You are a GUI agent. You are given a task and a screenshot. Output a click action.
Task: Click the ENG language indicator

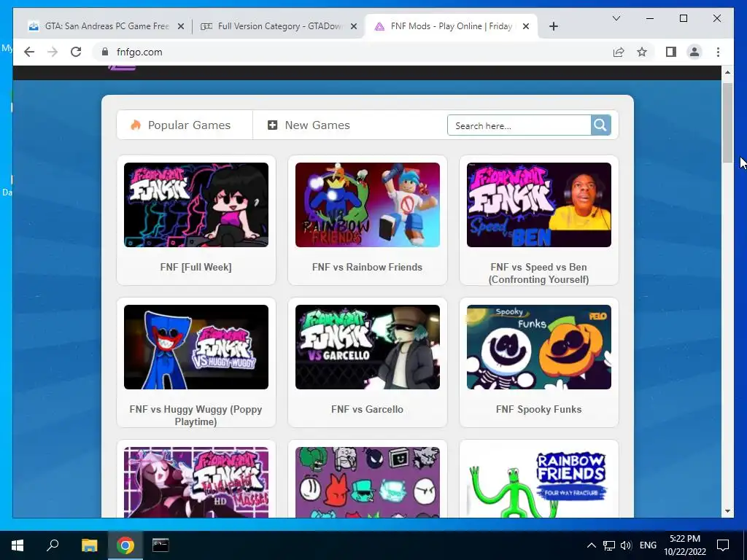pos(648,545)
